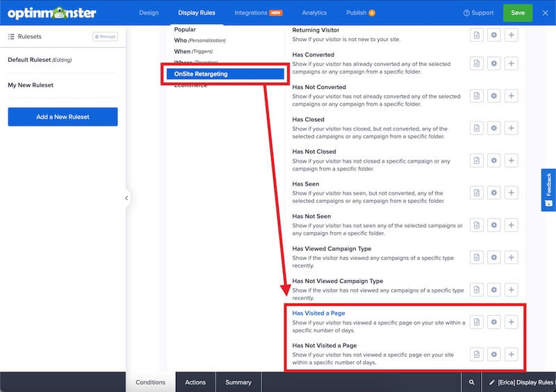
Task: Add the Has Converted rule with plus
Action: tap(512, 63)
